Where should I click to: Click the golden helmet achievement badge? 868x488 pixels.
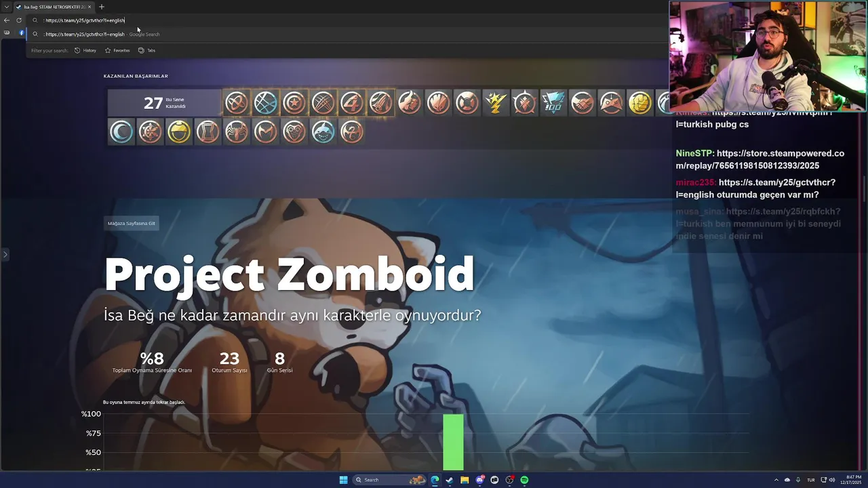pyautogui.click(x=179, y=131)
